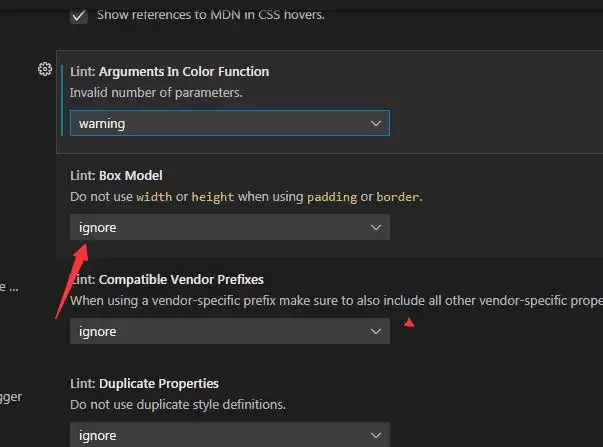Click the Lint: Compatible Vendor Prefixes title

pyautogui.click(x=167, y=279)
